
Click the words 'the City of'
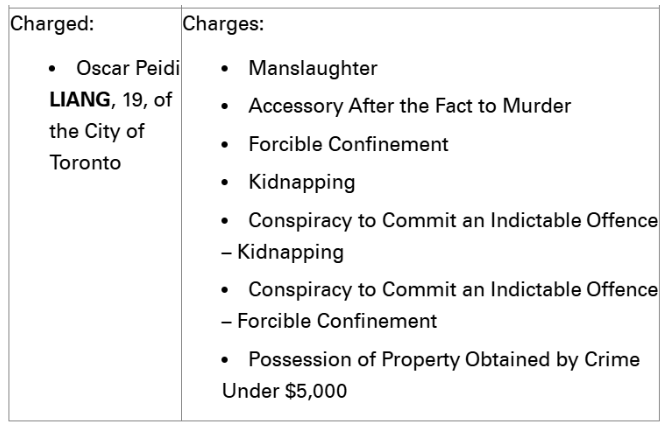[x=97, y=131]
